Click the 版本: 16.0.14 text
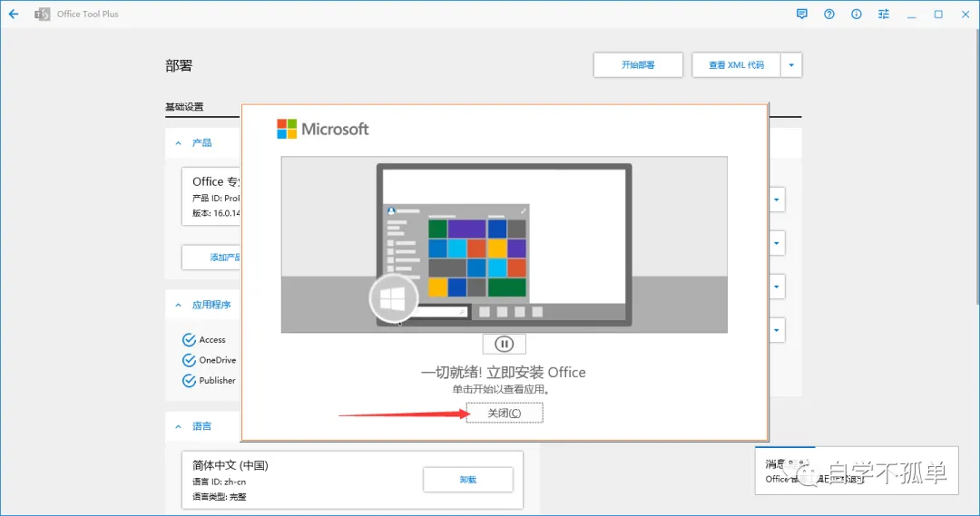This screenshot has height=516, width=980. [x=216, y=213]
